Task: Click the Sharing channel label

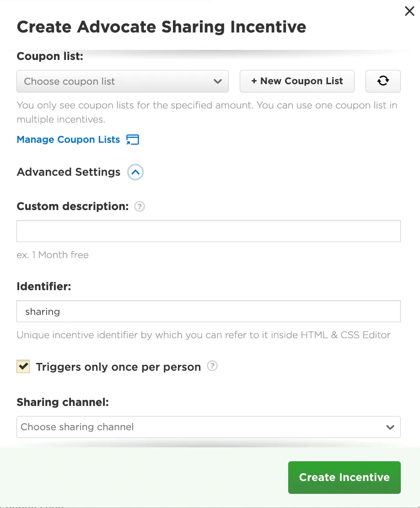Action: 63,402
